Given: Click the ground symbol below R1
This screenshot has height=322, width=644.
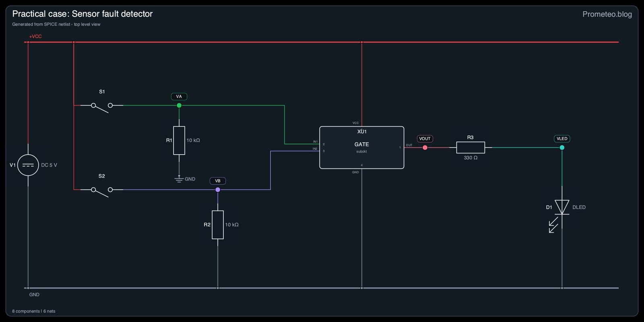Looking at the screenshot, I should click(x=179, y=179).
